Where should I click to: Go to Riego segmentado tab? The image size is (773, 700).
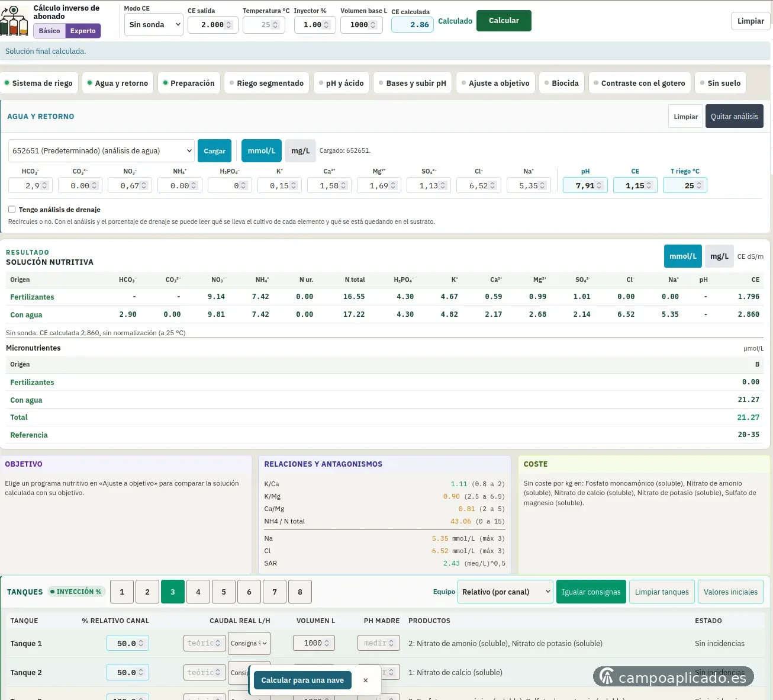[x=266, y=83]
